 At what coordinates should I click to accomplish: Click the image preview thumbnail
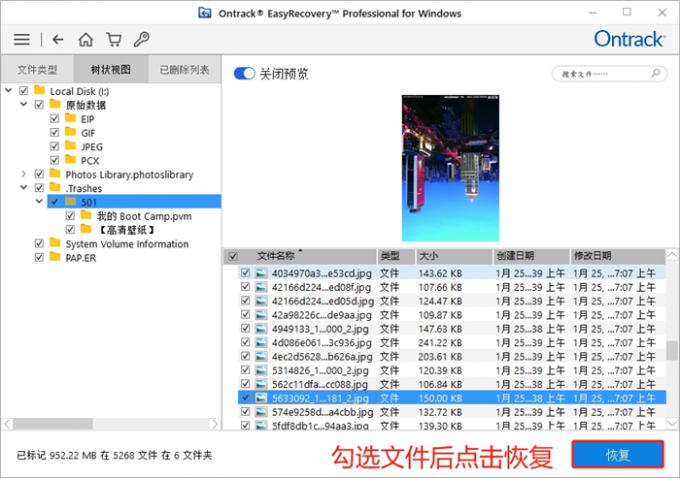pyautogui.click(x=450, y=168)
